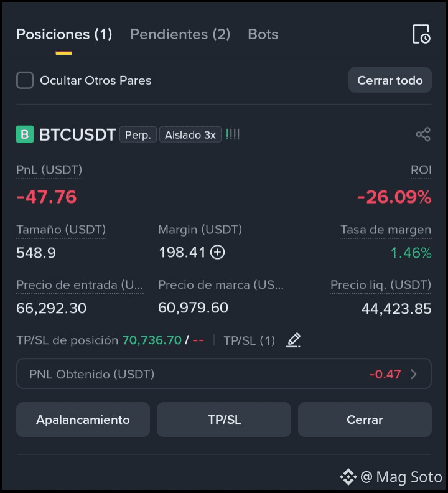Click the green B buy badge
448x493 pixels.
(25, 134)
